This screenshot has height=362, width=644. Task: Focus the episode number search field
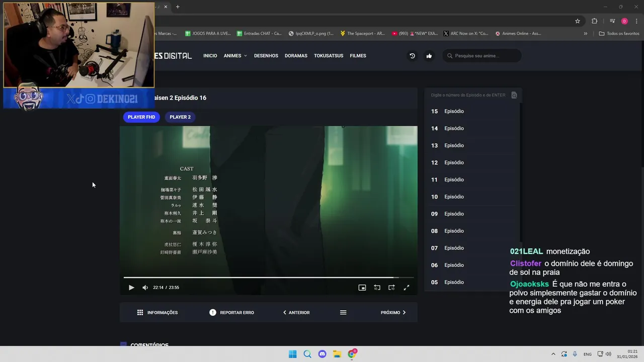point(468,95)
